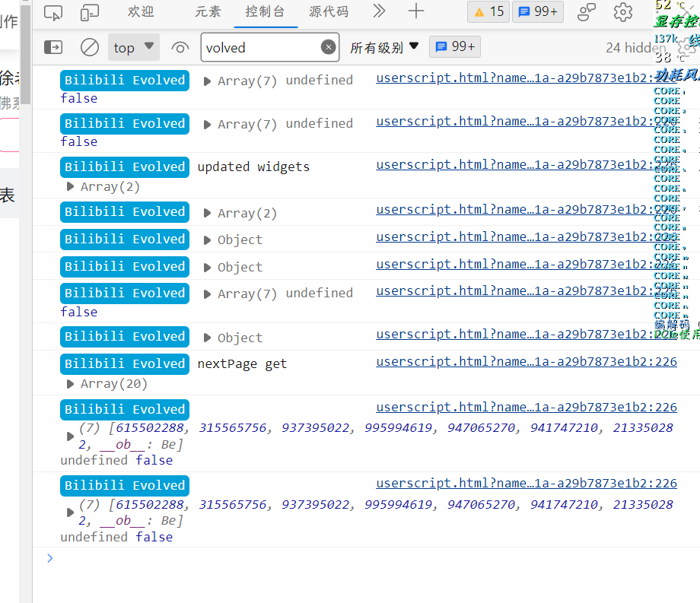The height and width of the screenshot is (603, 700).
Task: Open the top frame context dropdown
Action: tap(134, 46)
